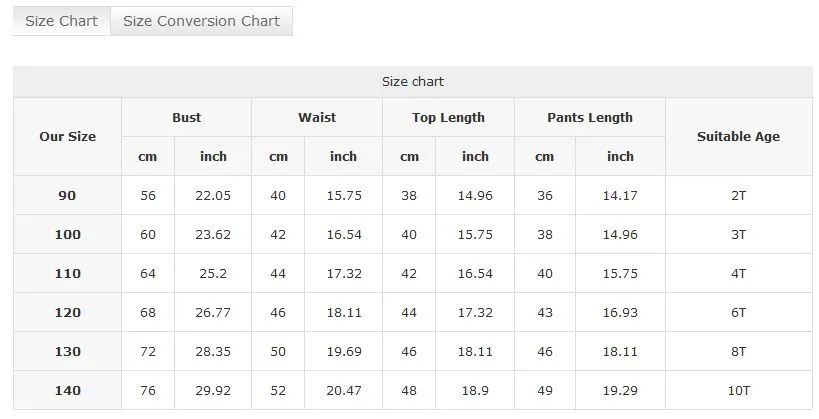Screen dimensions: 819x419
Task: Select the 20.47 waist inch cell
Action: [x=344, y=390]
